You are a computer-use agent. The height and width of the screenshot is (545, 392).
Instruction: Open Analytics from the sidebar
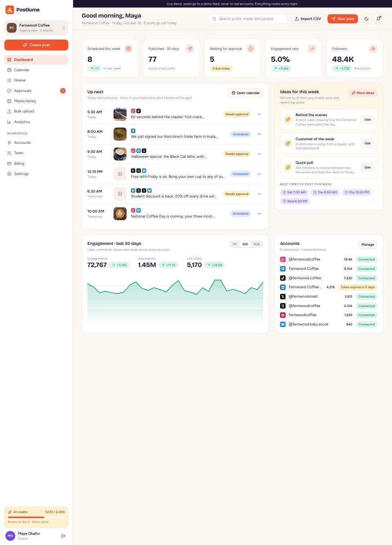36,122
